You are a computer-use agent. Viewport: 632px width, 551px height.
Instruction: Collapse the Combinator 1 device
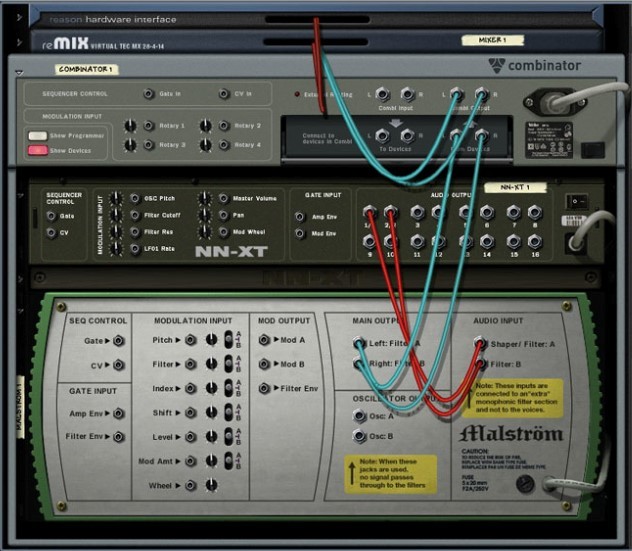19,73
